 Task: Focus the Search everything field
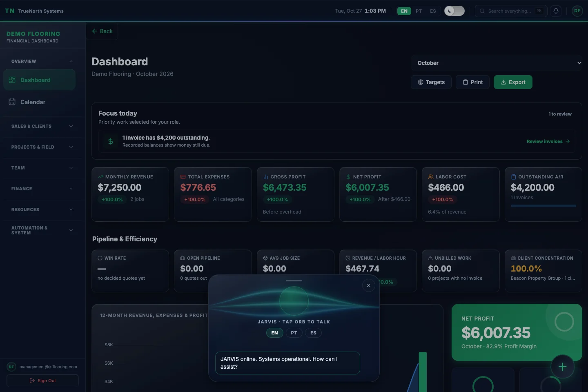pyautogui.click(x=510, y=11)
